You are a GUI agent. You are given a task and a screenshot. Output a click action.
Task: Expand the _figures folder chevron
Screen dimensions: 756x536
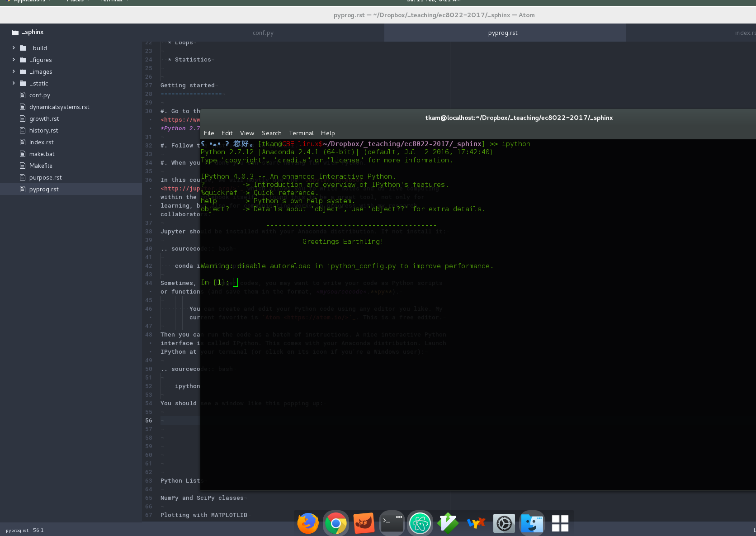(14, 59)
